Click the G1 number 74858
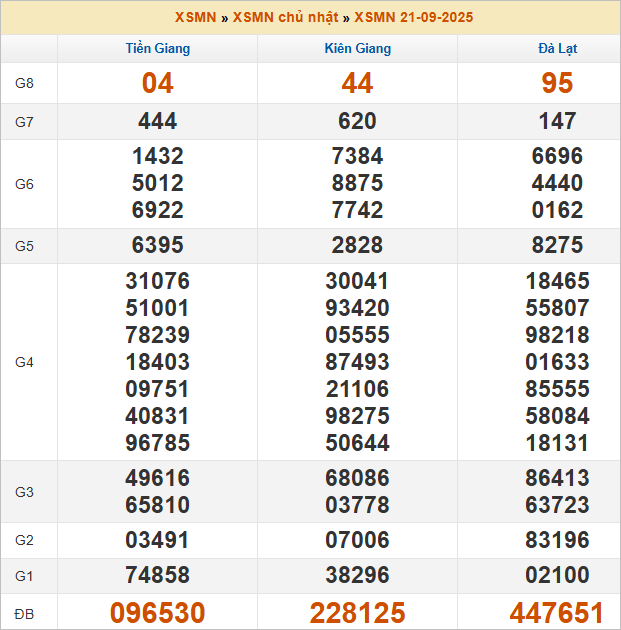Image resolution: width=621 pixels, height=630 pixels. coord(157,576)
